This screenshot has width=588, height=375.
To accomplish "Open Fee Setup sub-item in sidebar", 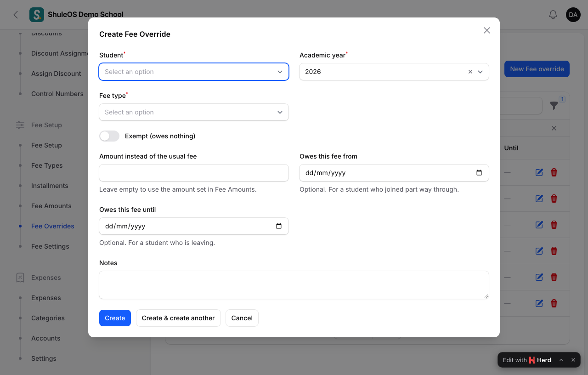I will pos(46,145).
